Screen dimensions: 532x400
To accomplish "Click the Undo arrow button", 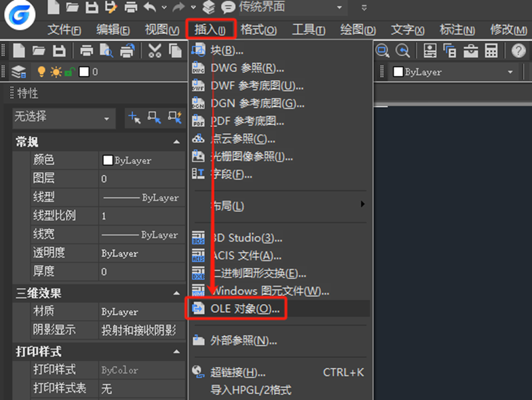I will (x=150, y=8).
